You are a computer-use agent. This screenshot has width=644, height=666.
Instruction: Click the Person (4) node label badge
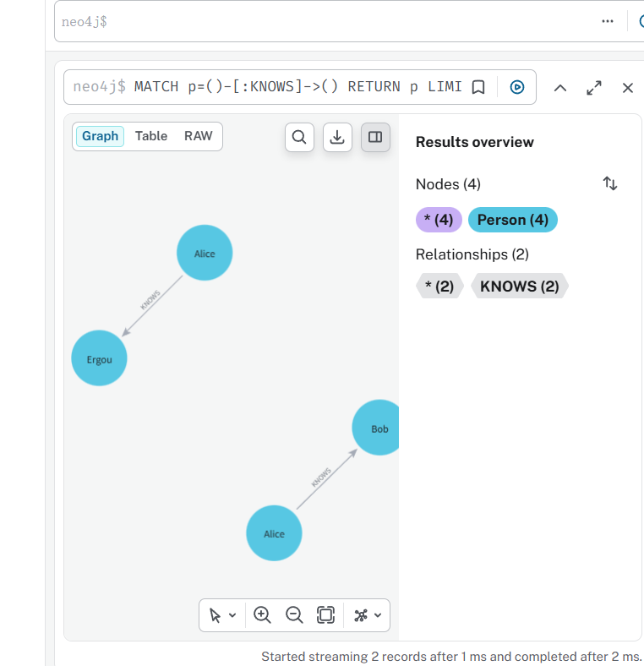click(x=512, y=220)
